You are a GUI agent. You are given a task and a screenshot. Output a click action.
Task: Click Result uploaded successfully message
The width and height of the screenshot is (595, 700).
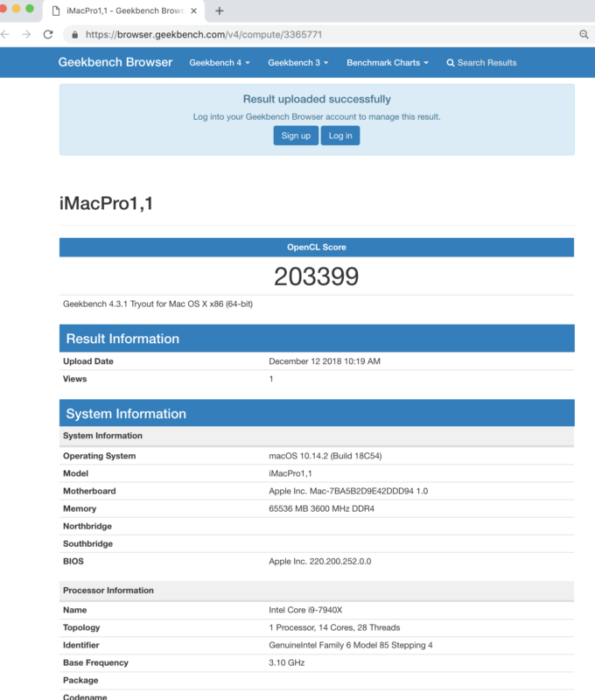pyautogui.click(x=317, y=99)
